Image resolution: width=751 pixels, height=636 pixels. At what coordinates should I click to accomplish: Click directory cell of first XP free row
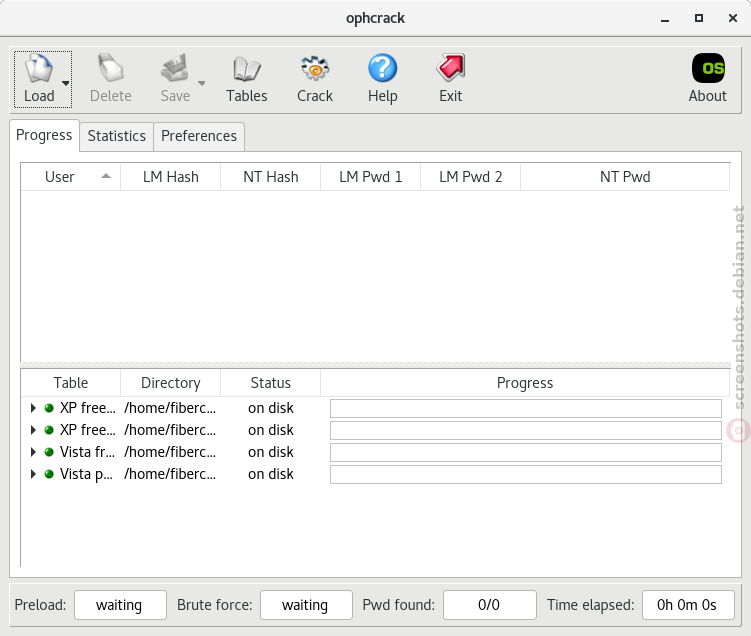coord(170,408)
